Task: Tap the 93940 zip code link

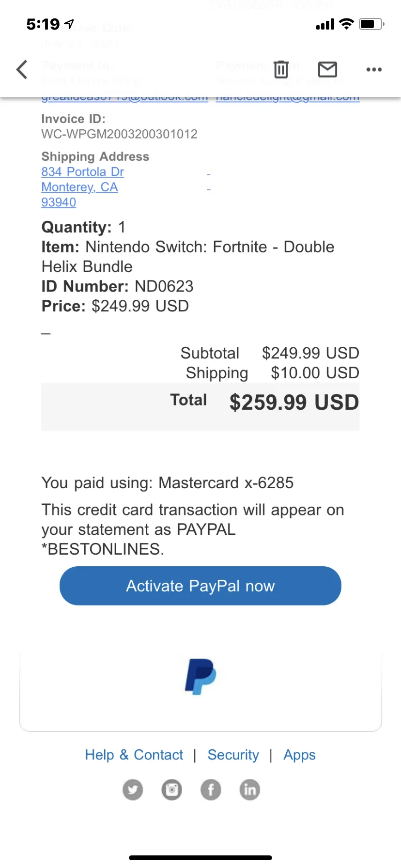Action: [59, 202]
